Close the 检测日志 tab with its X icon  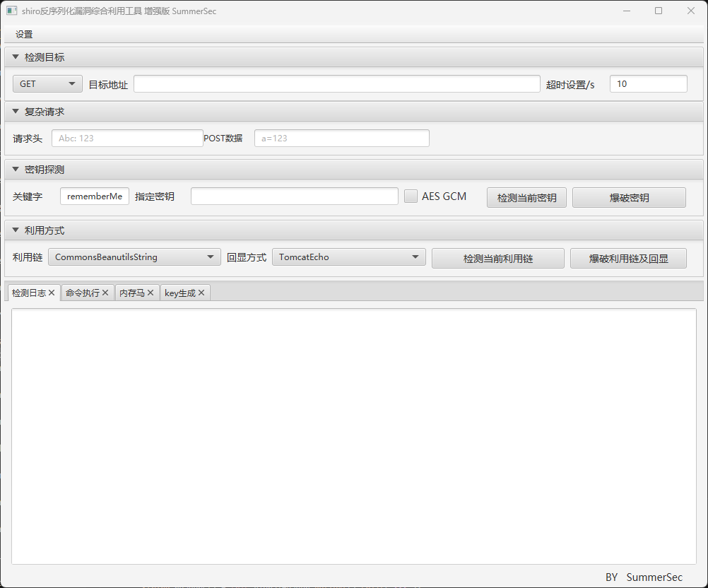(x=52, y=293)
